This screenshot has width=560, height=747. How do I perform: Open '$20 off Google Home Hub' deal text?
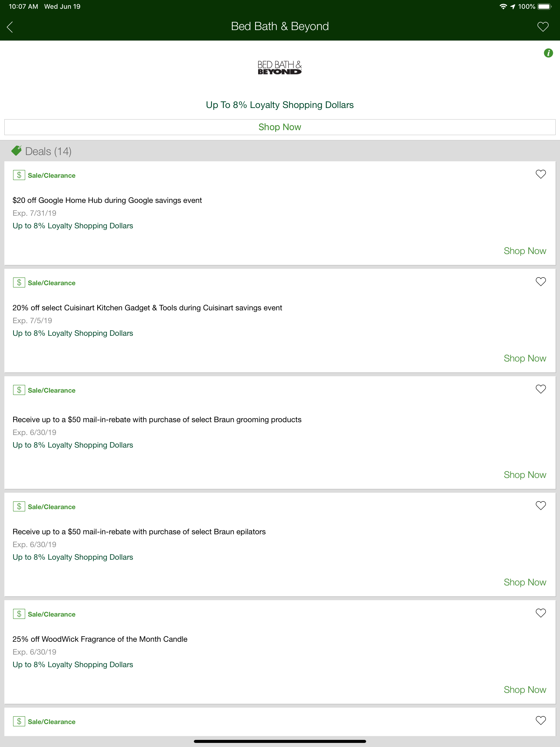(x=107, y=200)
